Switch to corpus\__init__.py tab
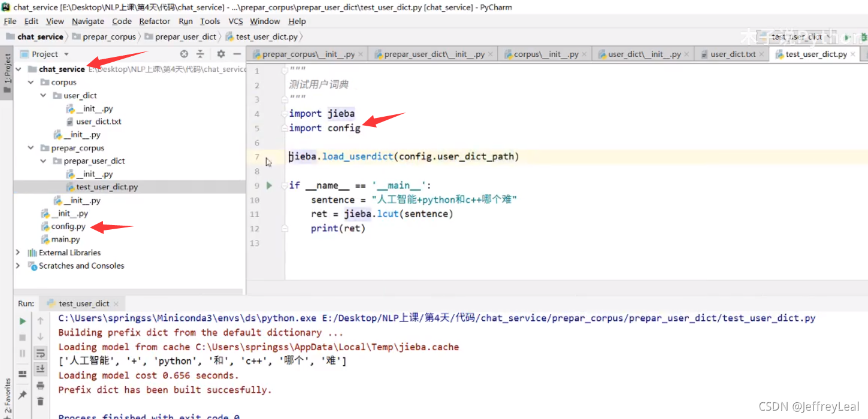 click(545, 54)
